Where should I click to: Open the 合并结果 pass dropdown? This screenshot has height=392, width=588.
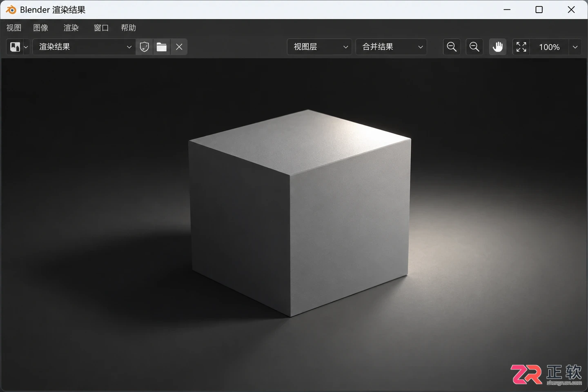[x=391, y=47]
